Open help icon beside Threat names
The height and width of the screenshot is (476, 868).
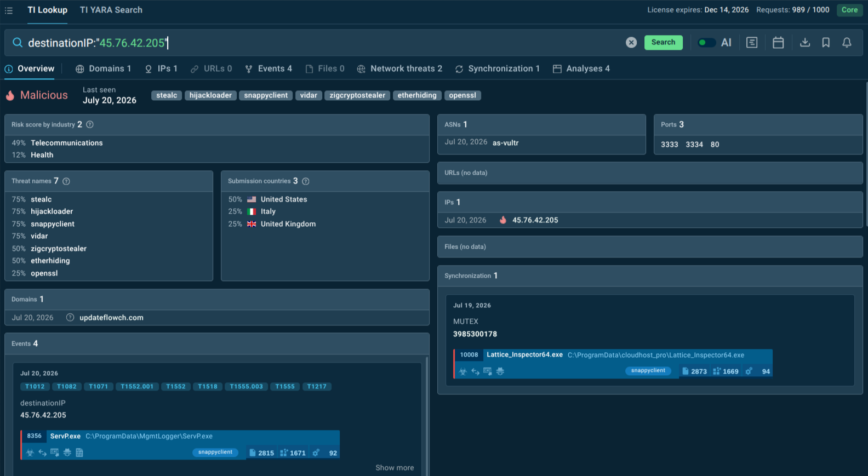click(66, 181)
